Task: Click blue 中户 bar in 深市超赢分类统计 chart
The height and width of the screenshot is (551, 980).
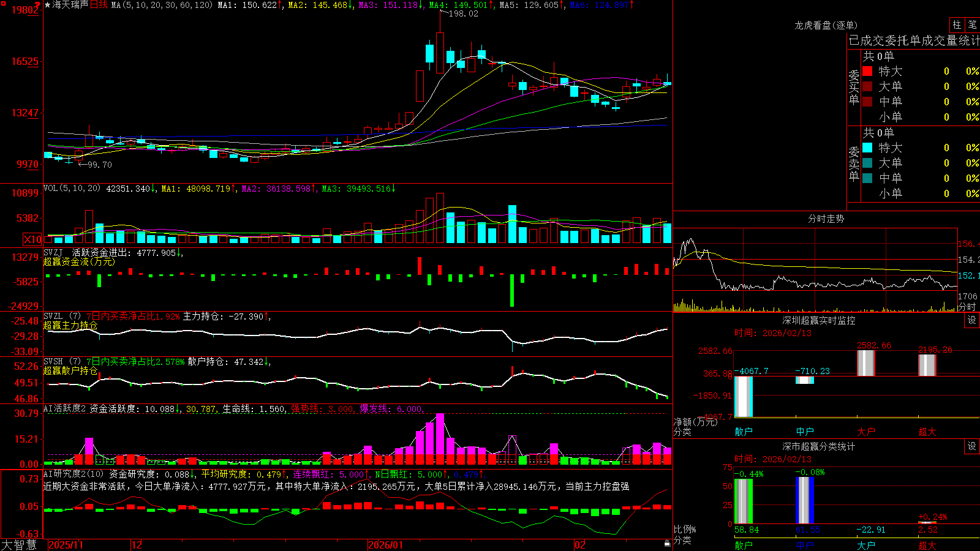Action: pos(805,500)
